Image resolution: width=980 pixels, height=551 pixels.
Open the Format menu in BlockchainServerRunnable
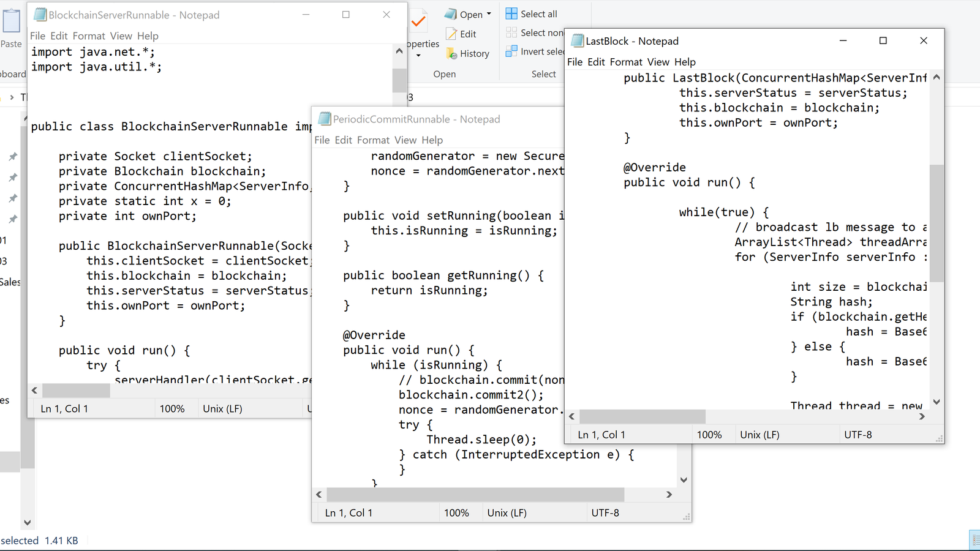pyautogui.click(x=89, y=36)
